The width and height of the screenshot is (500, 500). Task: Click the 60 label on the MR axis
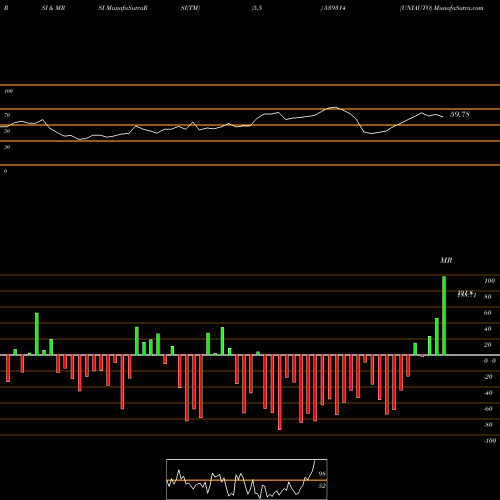click(x=488, y=313)
